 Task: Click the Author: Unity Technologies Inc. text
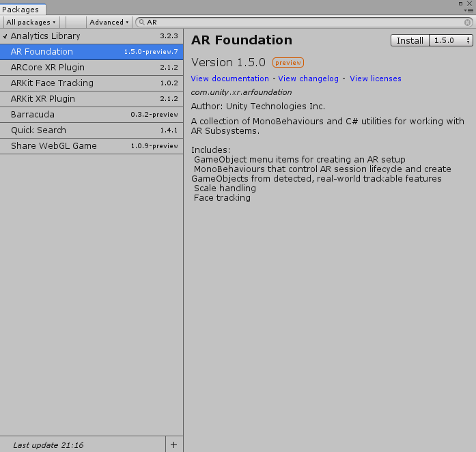coord(257,107)
